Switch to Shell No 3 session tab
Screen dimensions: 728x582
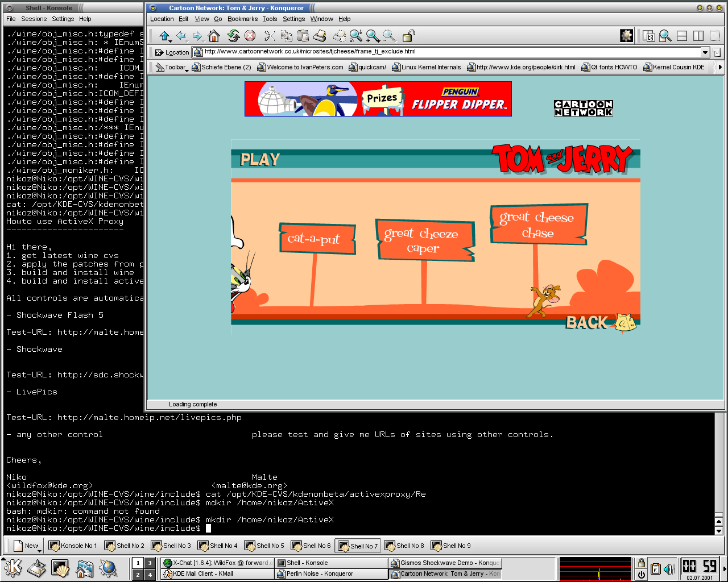pos(171,546)
